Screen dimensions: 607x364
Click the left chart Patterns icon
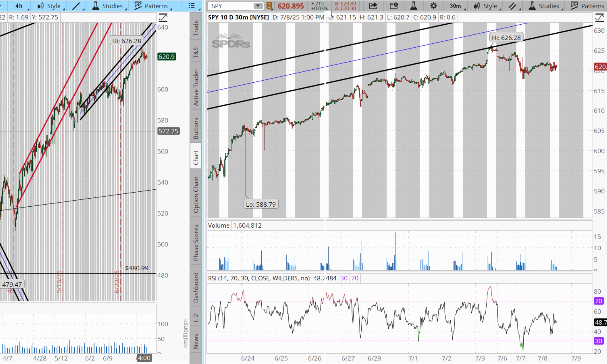pos(138,6)
